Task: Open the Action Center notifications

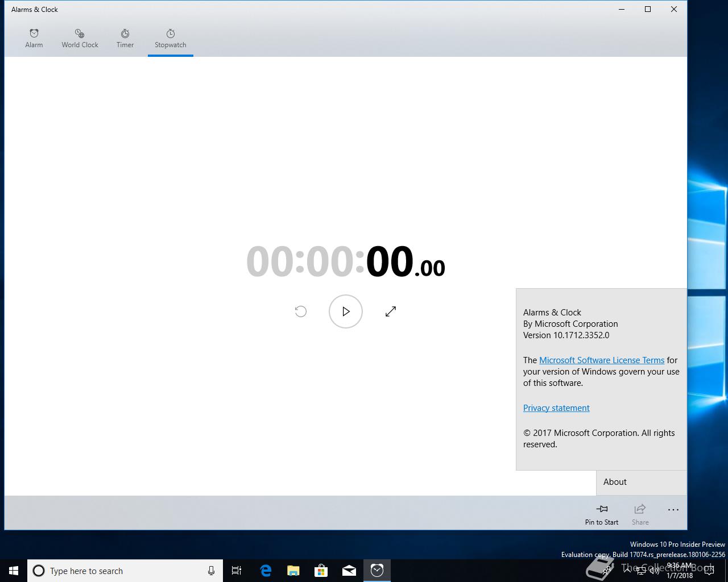Action: click(x=709, y=571)
